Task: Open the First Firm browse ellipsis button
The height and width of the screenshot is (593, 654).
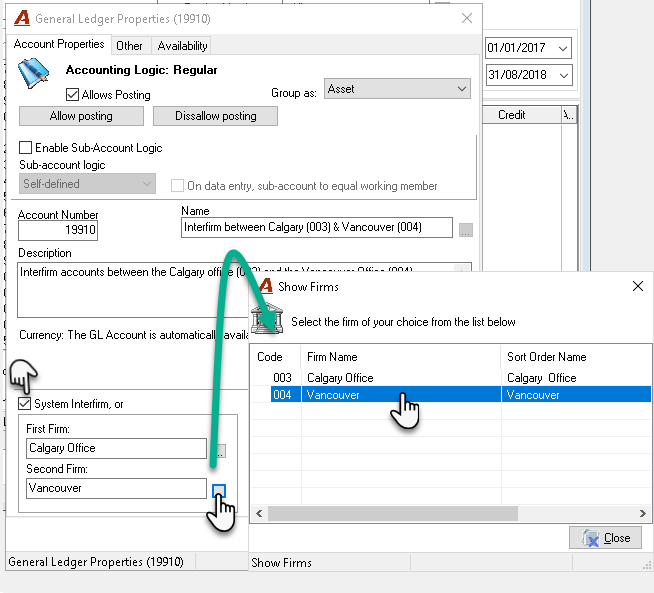Action: (x=221, y=451)
